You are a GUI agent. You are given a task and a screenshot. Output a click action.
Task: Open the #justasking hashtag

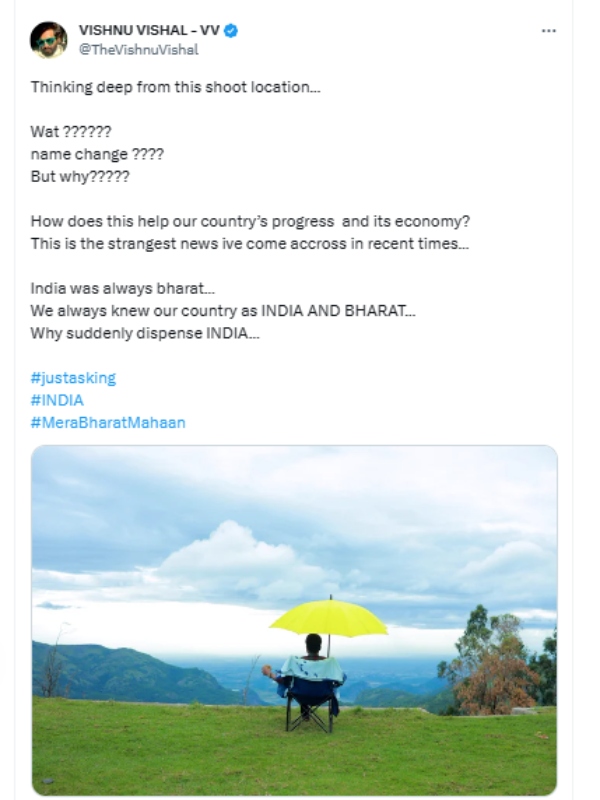coord(73,378)
